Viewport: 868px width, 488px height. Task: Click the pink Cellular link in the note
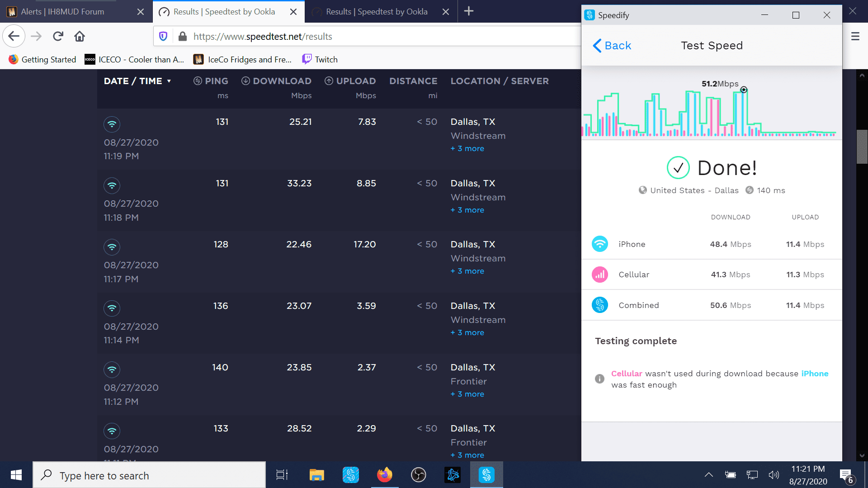[x=627, y=374]
